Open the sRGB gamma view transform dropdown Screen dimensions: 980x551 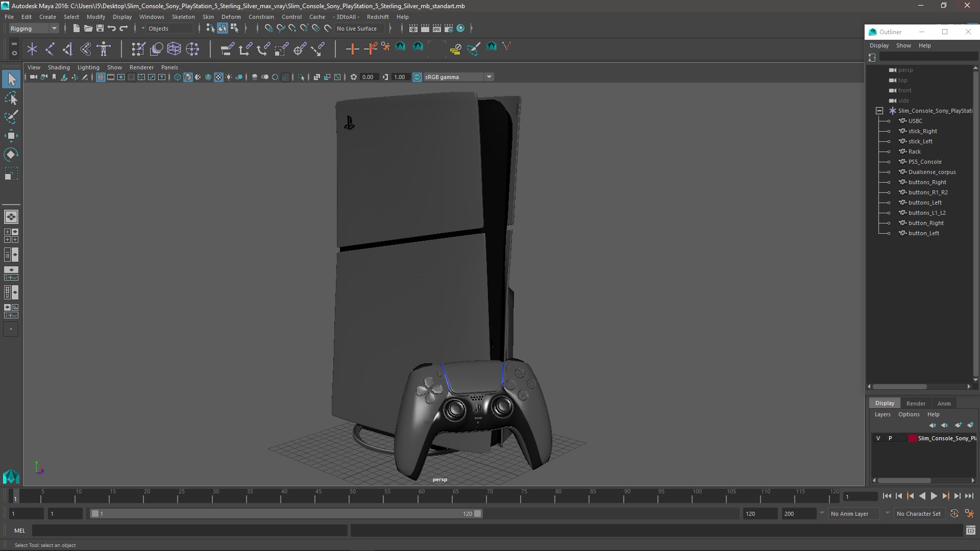pyautogui.click(x=458, y=77)
